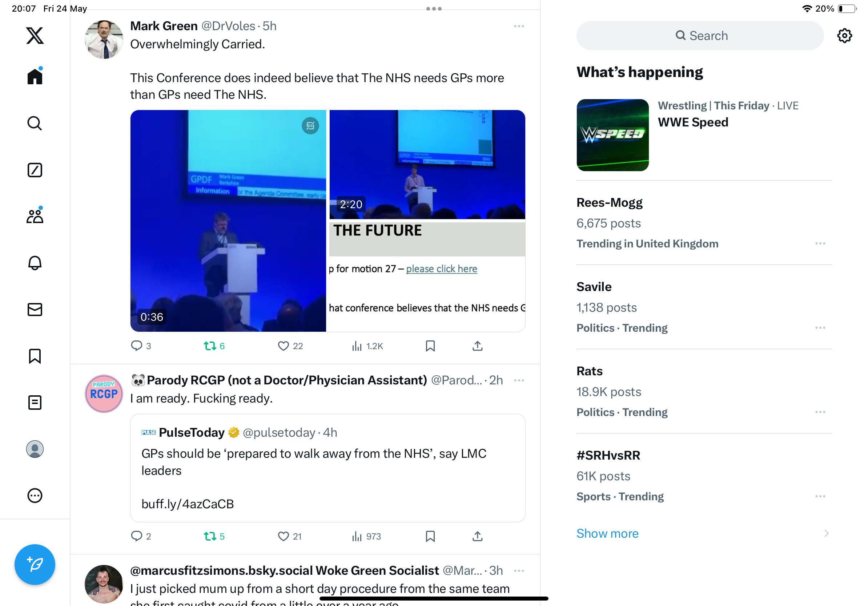Open more options for Rees-Mogg trend
The image size is (868, 606).
point(820,243)
